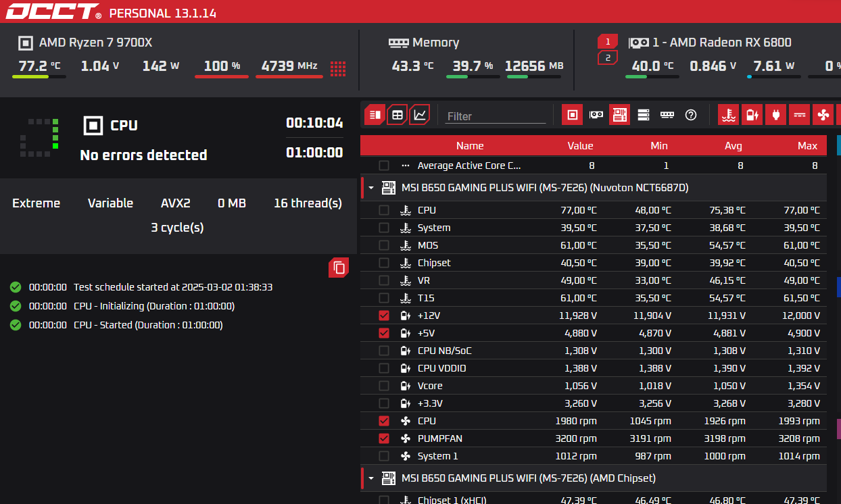
Task: Click the CPU test chip icon
Action: click(93, 126)
